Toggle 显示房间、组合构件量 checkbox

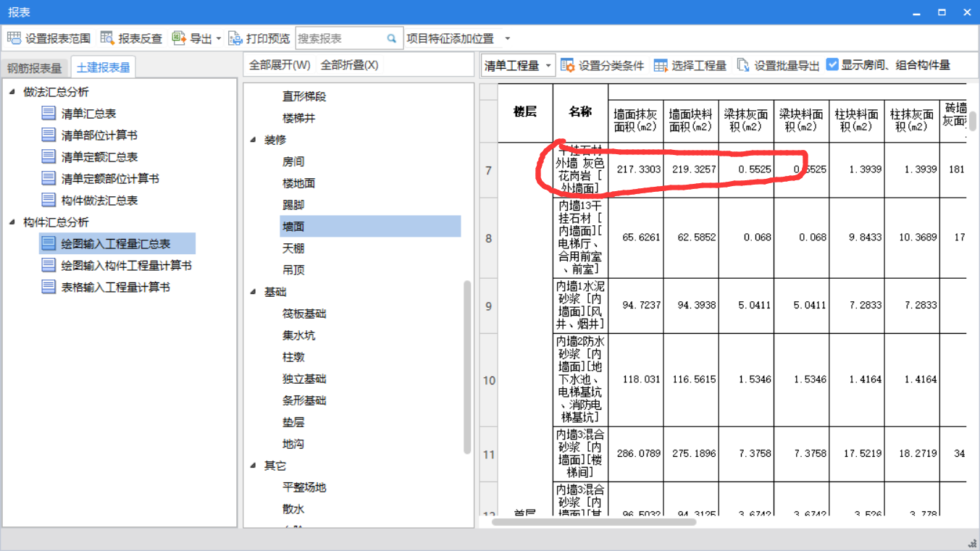[x=832, y=64]
